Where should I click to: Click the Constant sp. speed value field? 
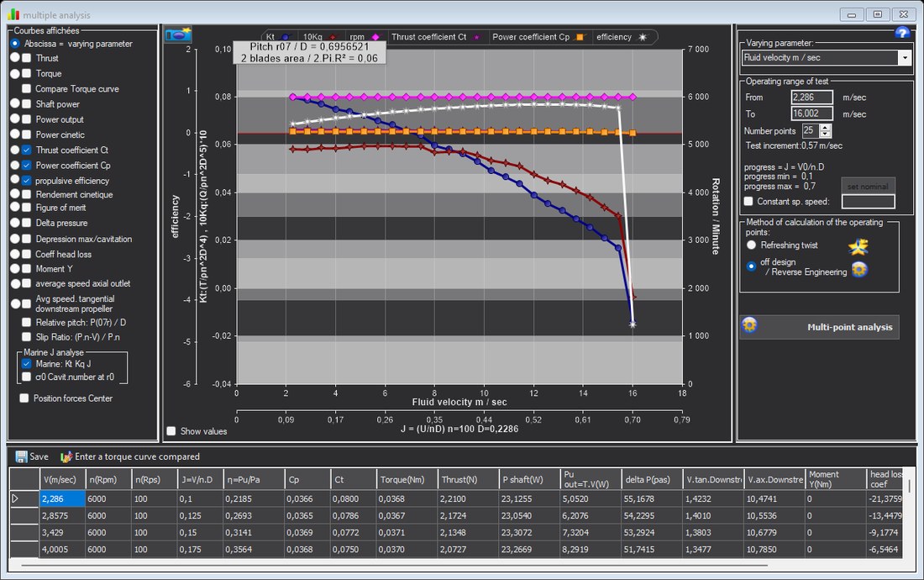click(x=868, y=202)
